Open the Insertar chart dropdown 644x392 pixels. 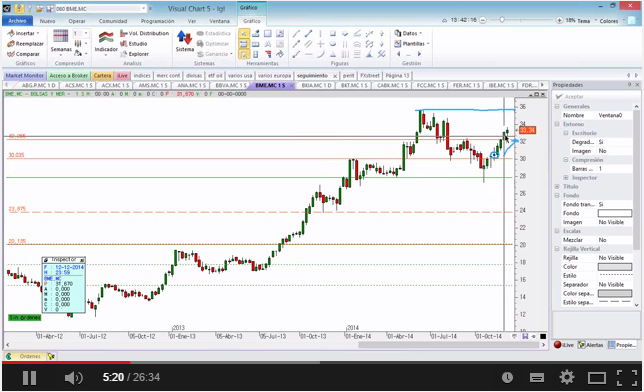click(x=23, y=33)
